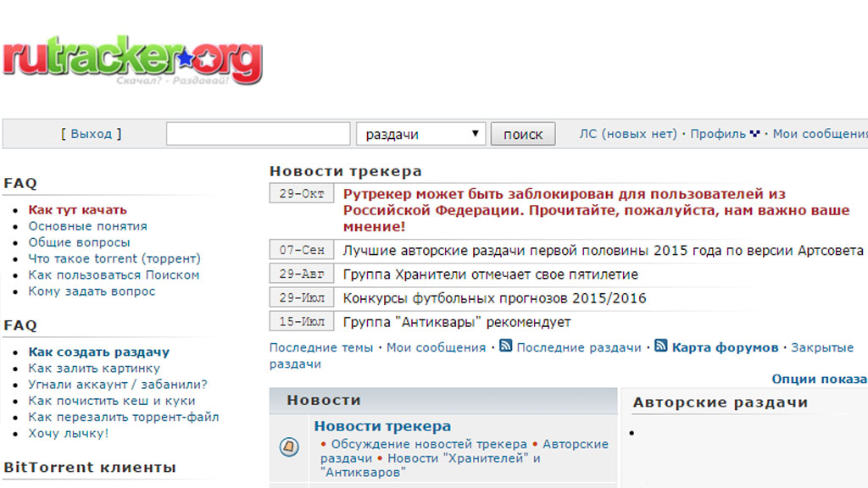Image resolution: width=868 pixels, height=488 pixels.
Task: Open Мои сообщения in the top bar
Action: click(x=819, y=134)
